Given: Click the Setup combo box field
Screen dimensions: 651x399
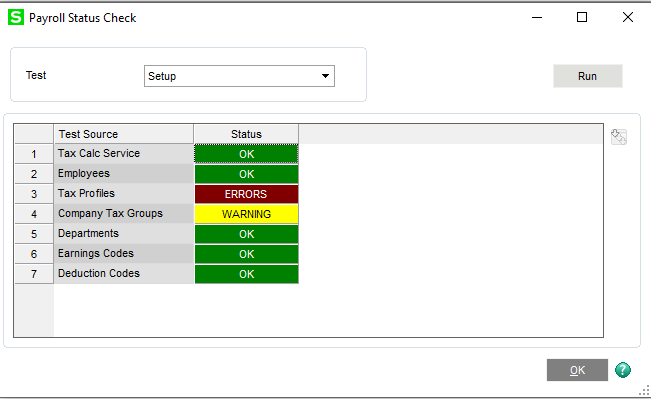Looking at the screenshot, I should point(239,76).
